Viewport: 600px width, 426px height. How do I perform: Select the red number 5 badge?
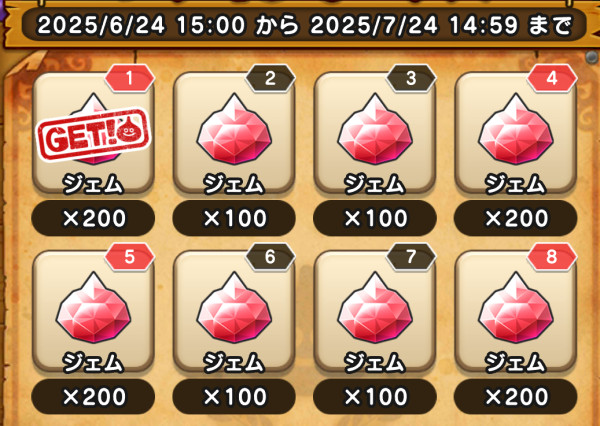click(130, 257)
